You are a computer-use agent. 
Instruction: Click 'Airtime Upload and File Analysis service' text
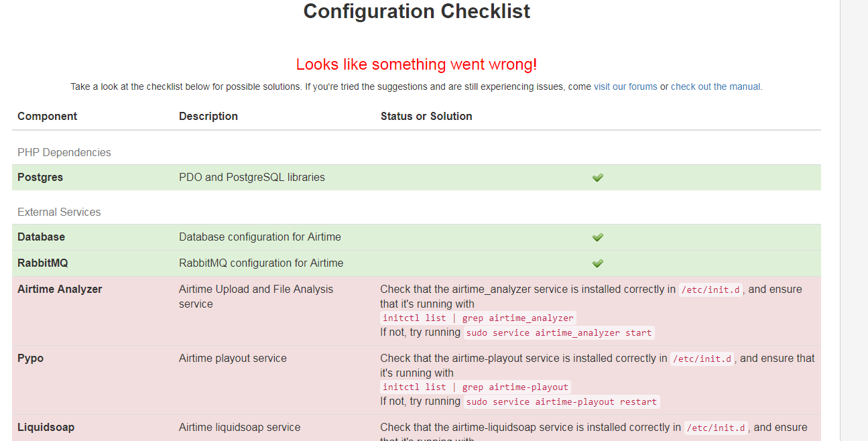click(256, 297)
